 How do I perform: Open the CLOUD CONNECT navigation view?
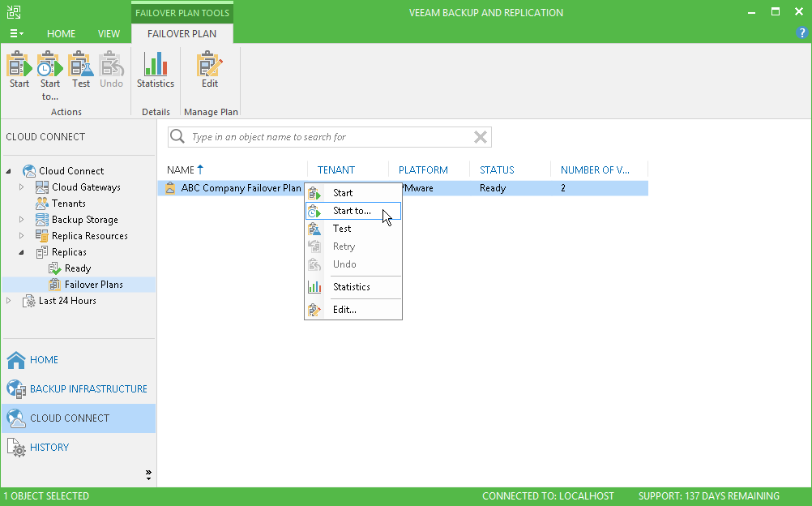click(x=78, y=418)
